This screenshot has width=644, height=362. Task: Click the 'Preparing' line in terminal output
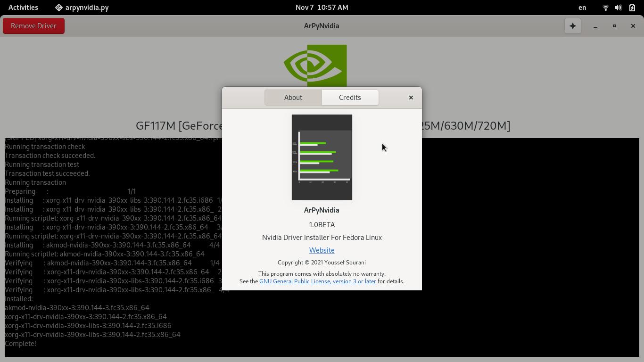point(70,191)
